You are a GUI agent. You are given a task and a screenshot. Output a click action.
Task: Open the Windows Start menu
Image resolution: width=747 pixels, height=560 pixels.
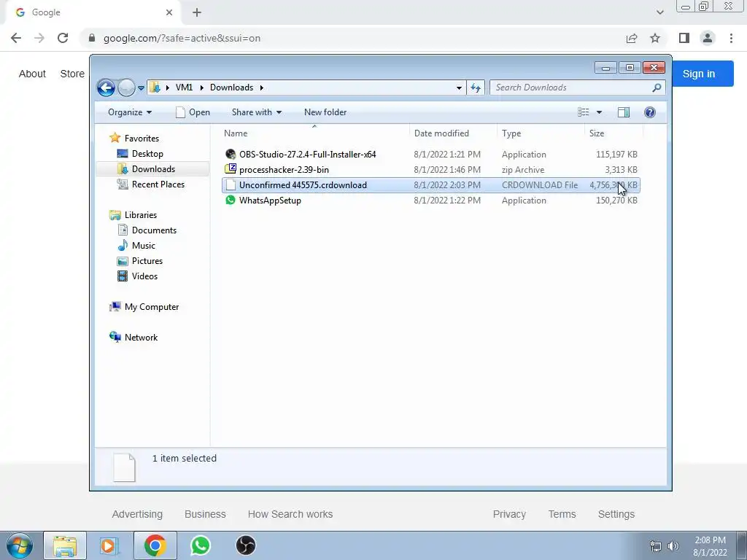(20, 545)
